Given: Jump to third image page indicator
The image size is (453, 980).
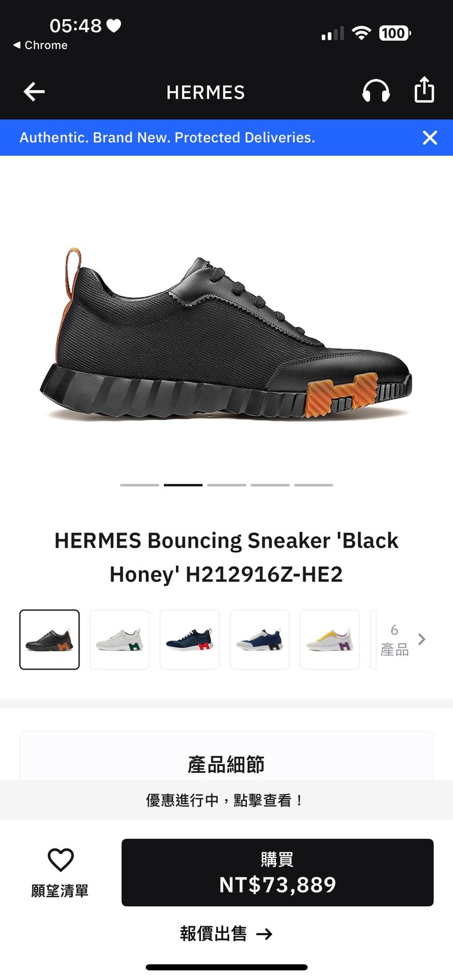Looking at the screenshot, I should pyautogui.click(x=227, y=484).
